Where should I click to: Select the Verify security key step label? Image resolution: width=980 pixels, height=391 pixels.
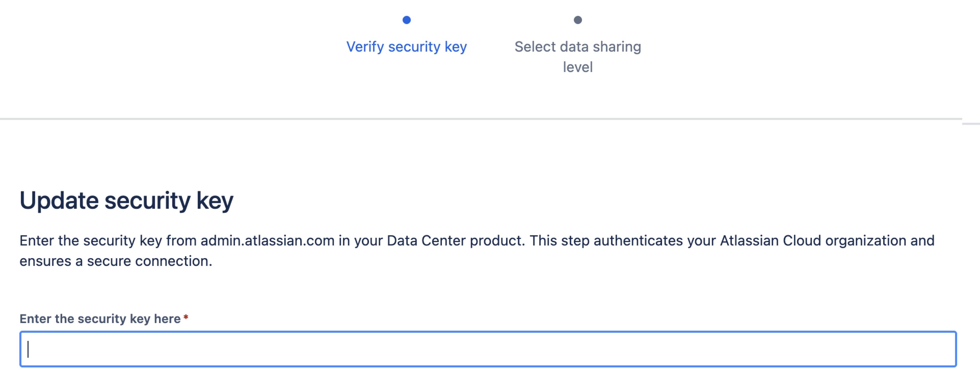pos(406,47)
